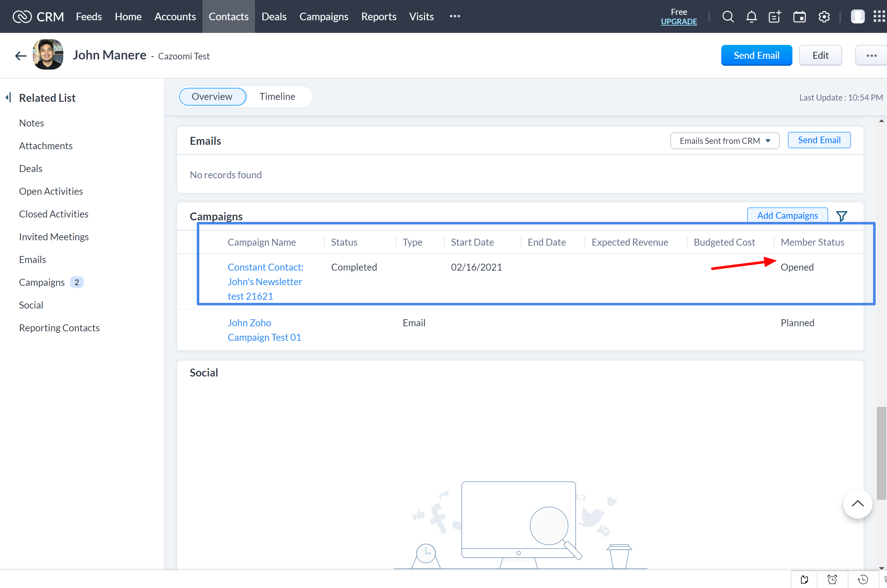Jump to Social in Related List
887x588 pixels.
click(31, 305)
